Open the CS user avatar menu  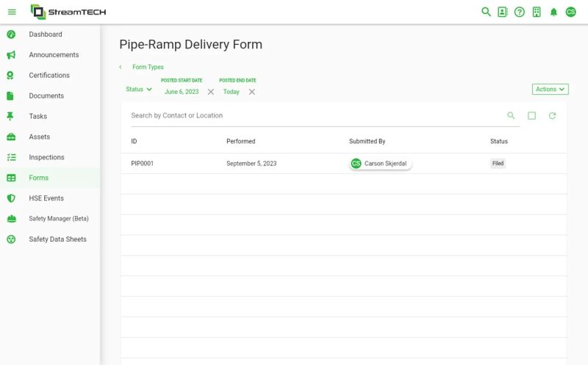pyautogui.click(x=570, y=12)
